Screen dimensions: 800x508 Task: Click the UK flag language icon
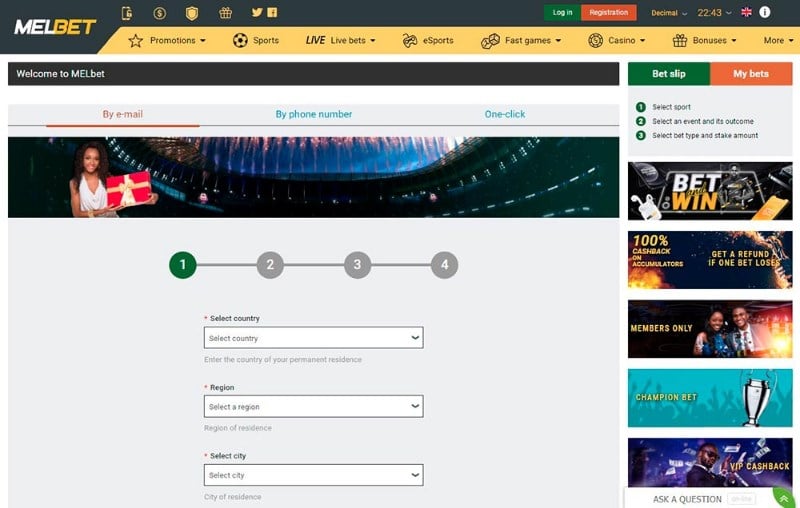click(746, 12)
